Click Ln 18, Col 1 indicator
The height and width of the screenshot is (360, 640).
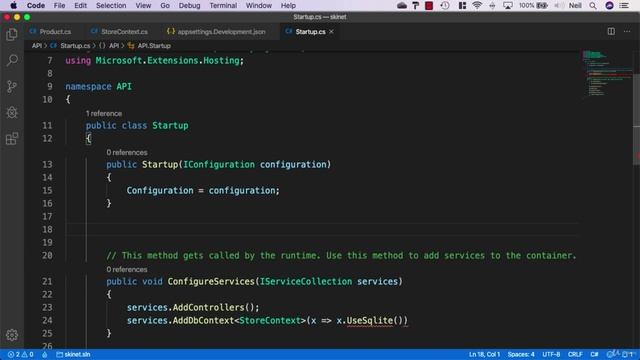point(484,354)
